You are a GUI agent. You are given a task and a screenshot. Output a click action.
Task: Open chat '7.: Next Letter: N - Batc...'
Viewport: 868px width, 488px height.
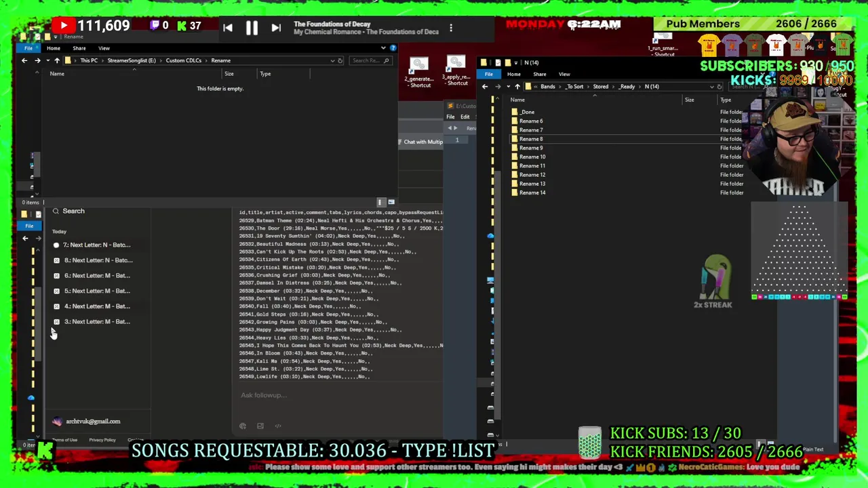point(97,245)
